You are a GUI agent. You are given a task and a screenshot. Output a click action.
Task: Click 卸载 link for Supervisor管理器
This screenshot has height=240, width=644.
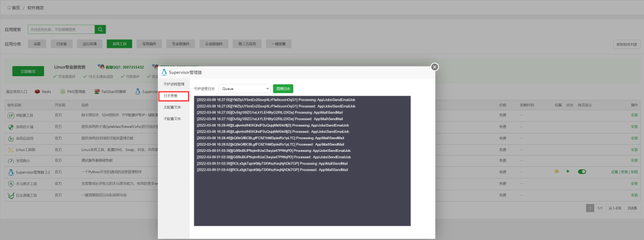point(634,172)
